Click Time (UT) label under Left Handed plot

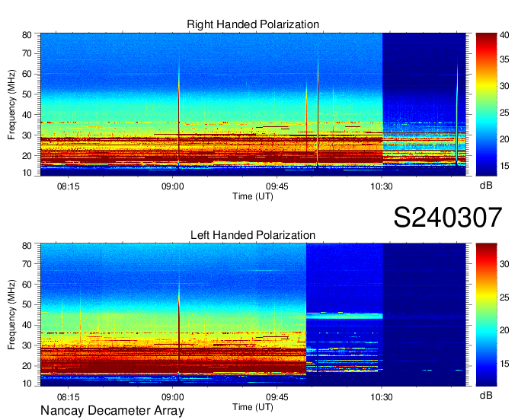(253, 407)
